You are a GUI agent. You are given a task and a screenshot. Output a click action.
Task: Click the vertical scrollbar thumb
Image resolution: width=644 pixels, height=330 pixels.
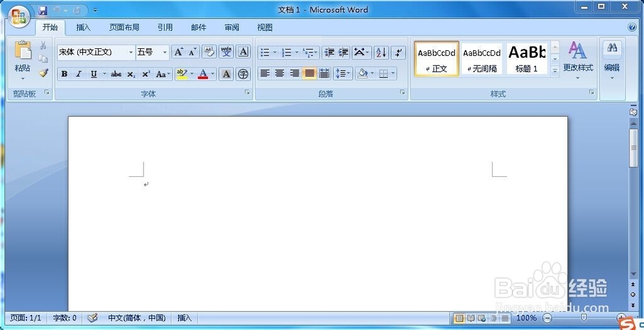coord(633,148)
